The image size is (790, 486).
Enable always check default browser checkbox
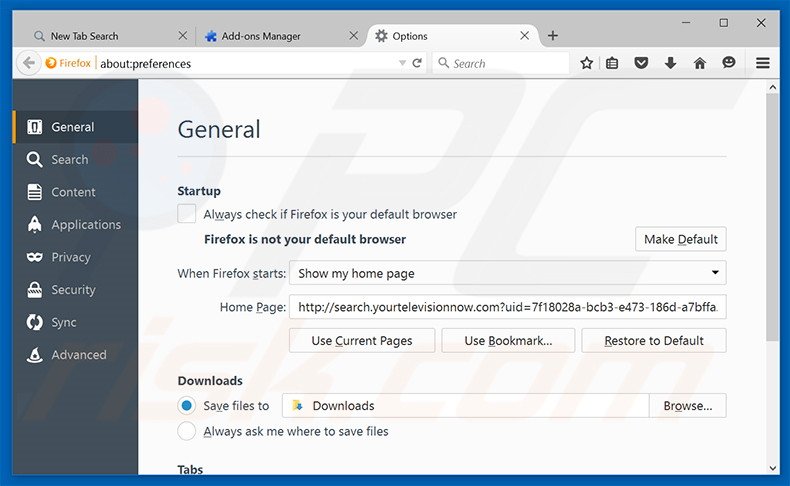(187, 214)
